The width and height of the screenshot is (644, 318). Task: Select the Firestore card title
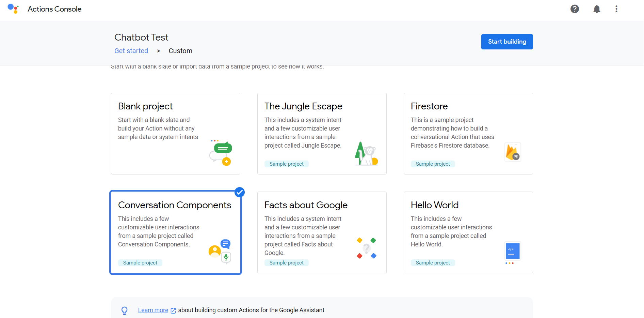coord(429,106)
